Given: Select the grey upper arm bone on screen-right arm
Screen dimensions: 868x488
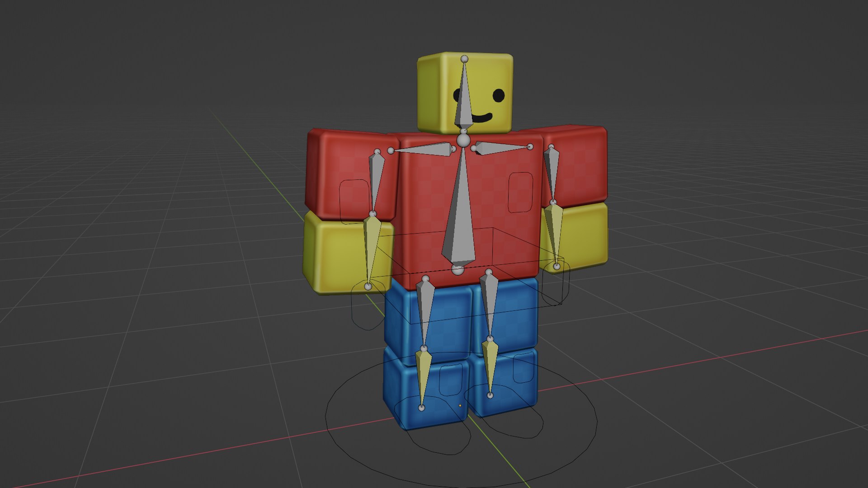Looking at the screenshot, I should click(552, 174).
